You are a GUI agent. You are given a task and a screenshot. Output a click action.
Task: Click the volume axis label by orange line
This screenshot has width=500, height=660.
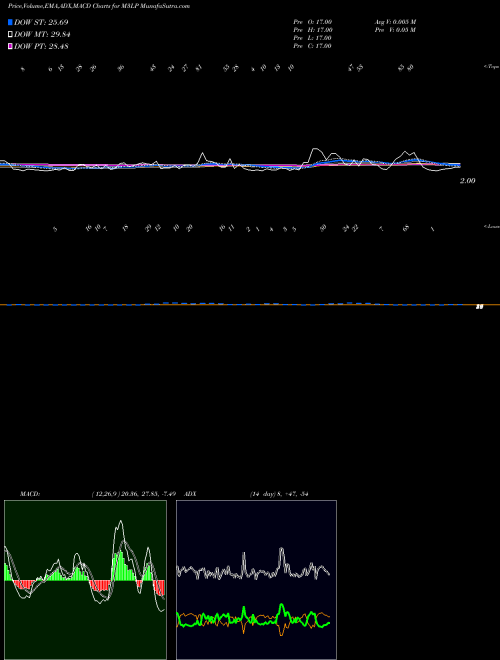[479, 307]
